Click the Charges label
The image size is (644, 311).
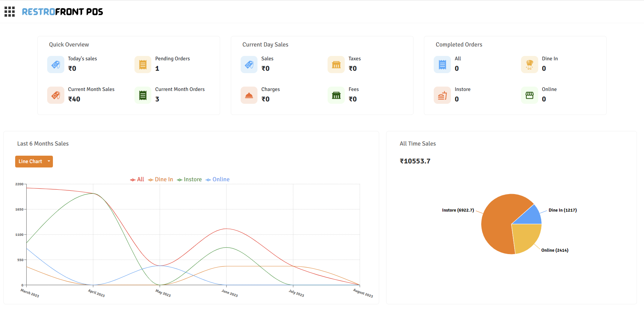tap(270, 89)
